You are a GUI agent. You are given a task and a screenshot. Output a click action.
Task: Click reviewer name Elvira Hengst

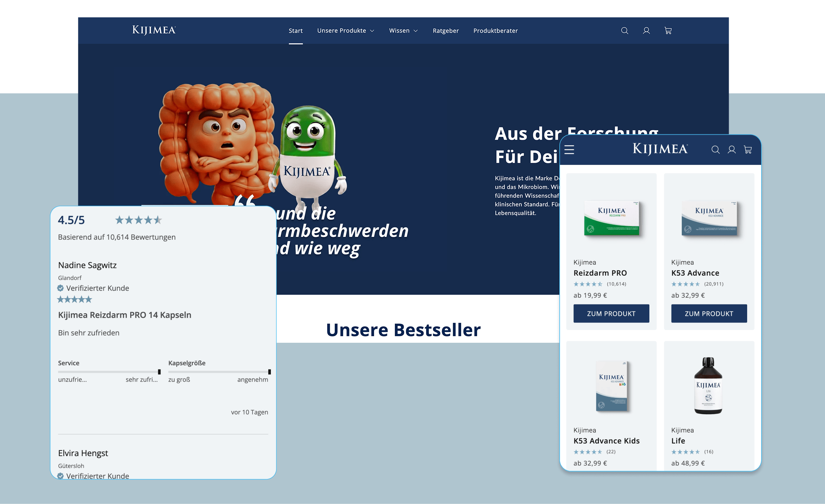pyautogui.click(x=83, y=453)
